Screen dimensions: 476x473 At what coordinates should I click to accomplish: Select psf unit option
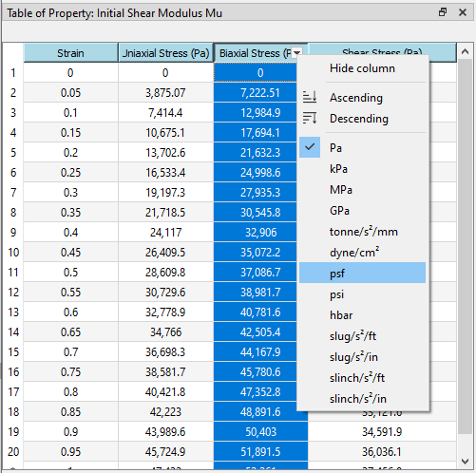362,273
